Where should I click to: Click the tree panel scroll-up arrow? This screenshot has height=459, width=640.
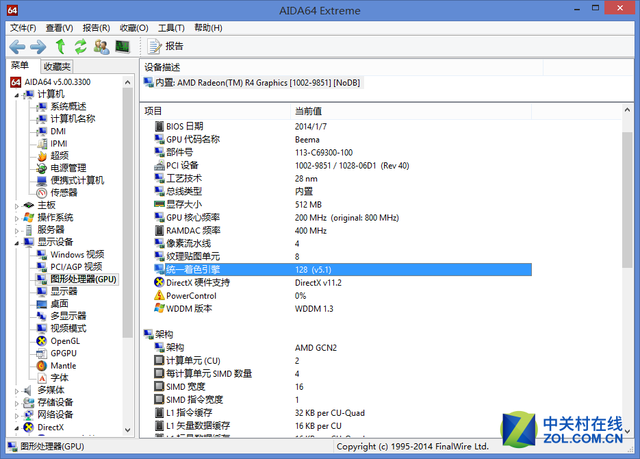pos(128,82)
